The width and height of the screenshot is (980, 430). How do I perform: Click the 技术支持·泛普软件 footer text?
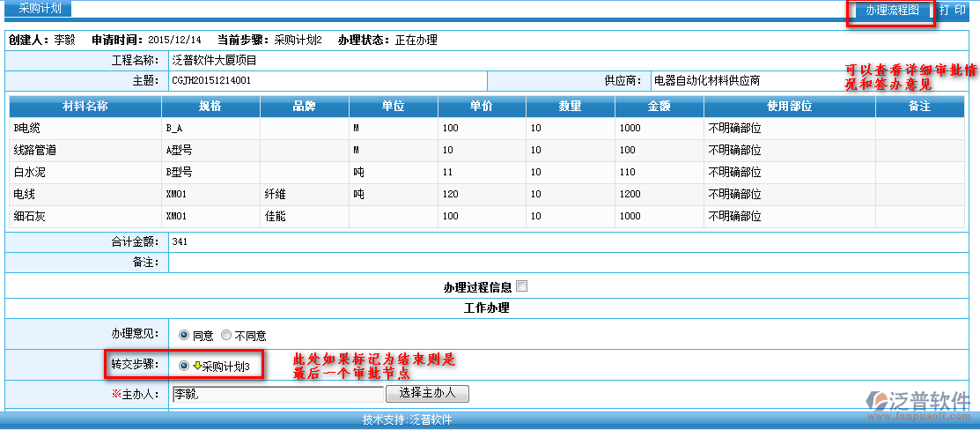click(x=407, y=420)
